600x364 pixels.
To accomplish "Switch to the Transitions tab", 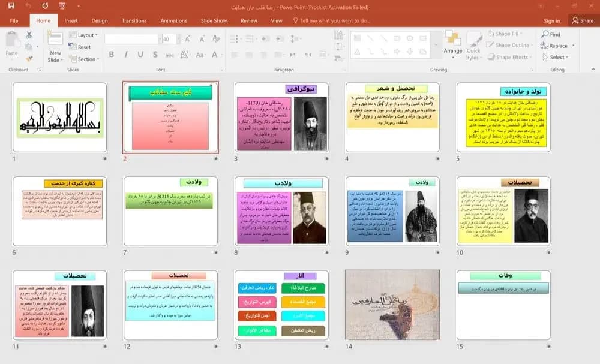I will coord(134,20).
